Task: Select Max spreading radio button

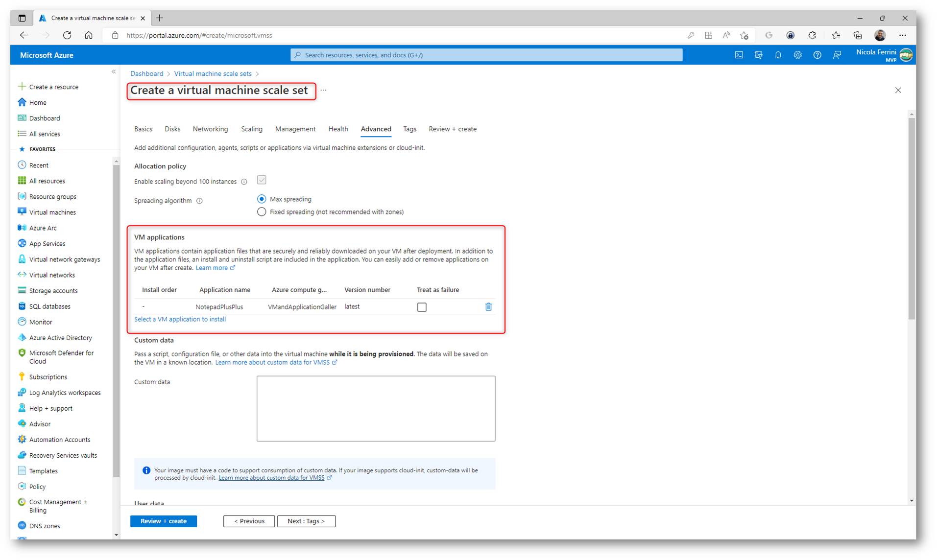Action: click(x=262, y=199)
